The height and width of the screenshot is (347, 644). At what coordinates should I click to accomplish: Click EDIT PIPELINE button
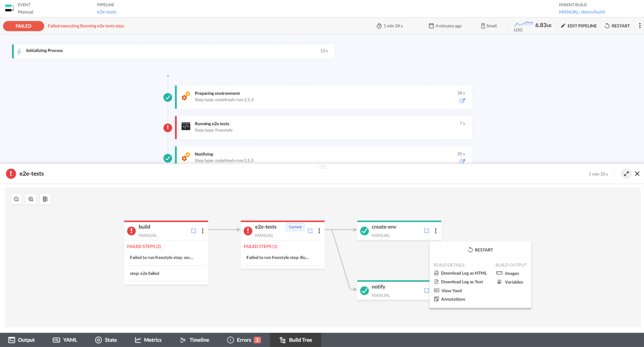(x=579, y=26)
